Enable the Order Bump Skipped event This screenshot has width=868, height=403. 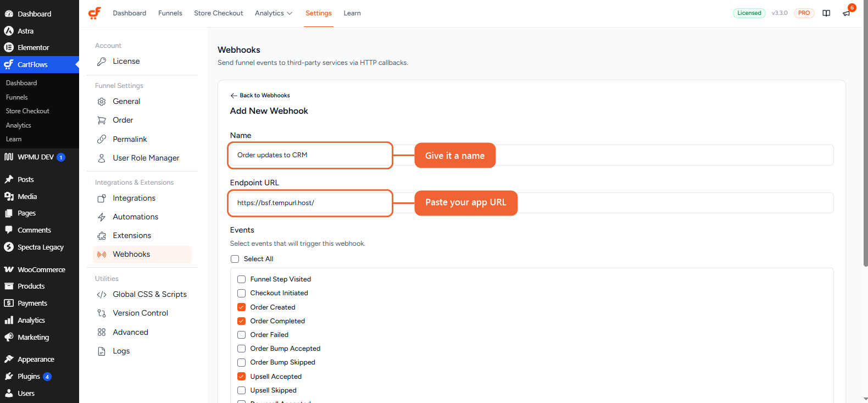coord(241,362)
